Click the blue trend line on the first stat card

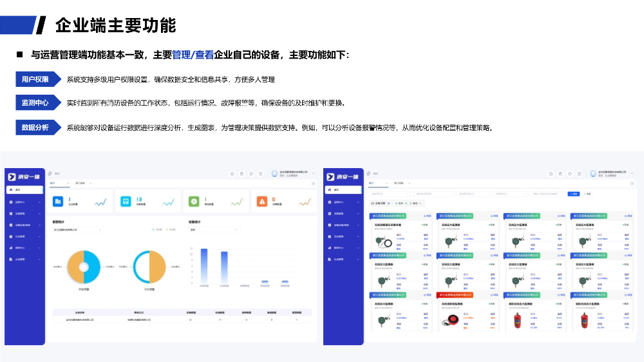pyautogui.click(x=100, y=202)
